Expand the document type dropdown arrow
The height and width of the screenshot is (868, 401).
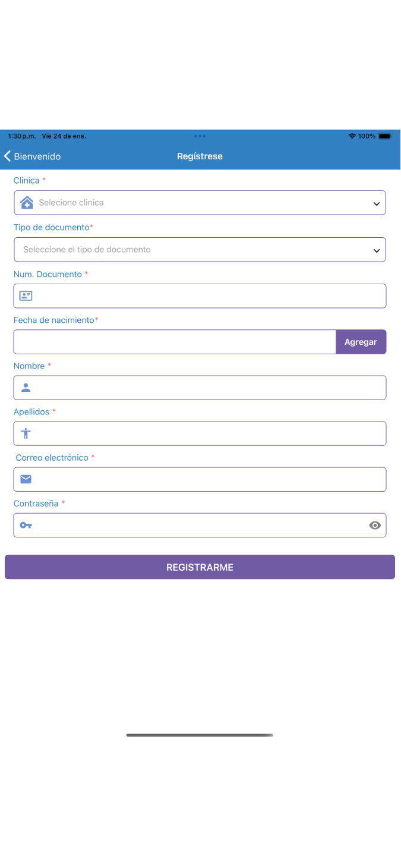376,250
